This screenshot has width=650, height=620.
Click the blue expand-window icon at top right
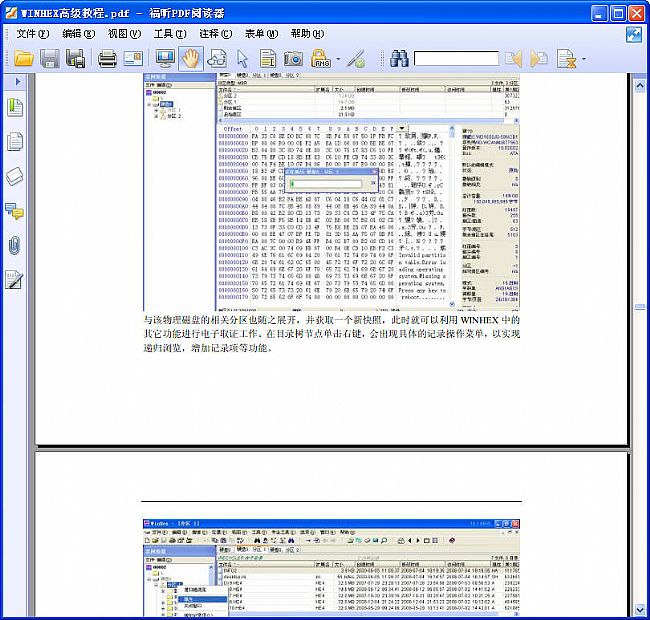tap(634, 35)
